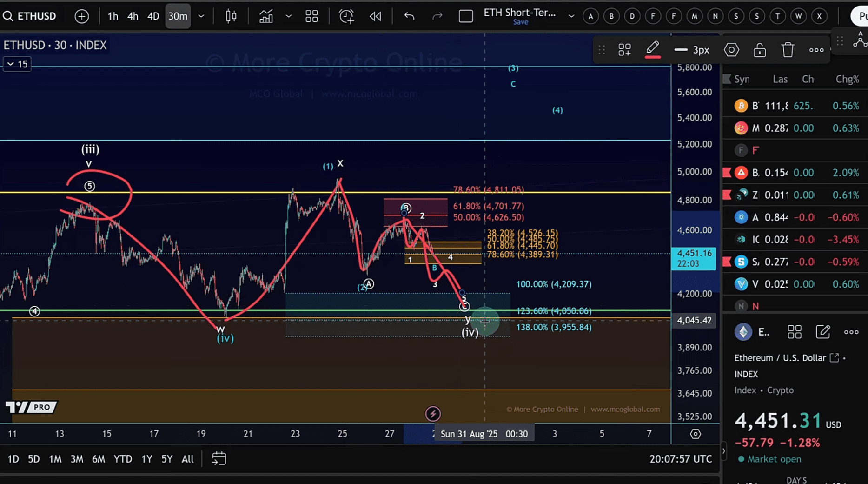The height and width of the screenshot is (484, 868).
Task: Open the go-to-date calendar icon
Action: (x=219, y=459)
